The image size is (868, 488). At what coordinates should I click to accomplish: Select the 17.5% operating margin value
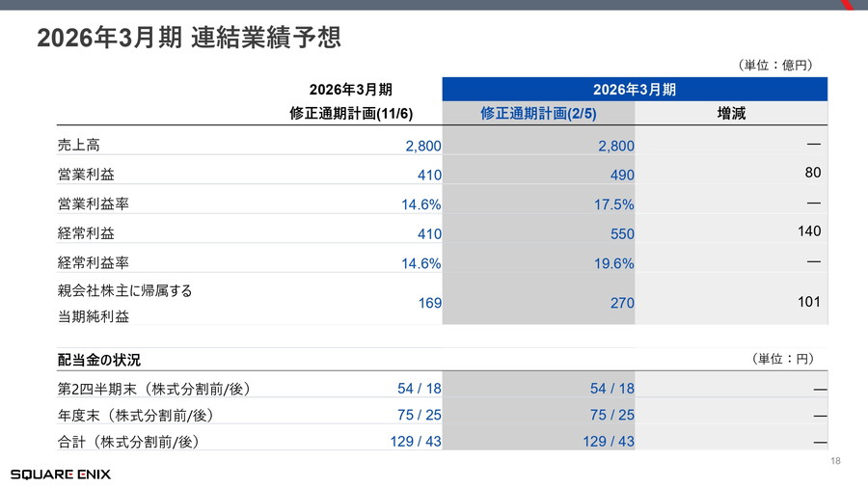click(614, 204)
